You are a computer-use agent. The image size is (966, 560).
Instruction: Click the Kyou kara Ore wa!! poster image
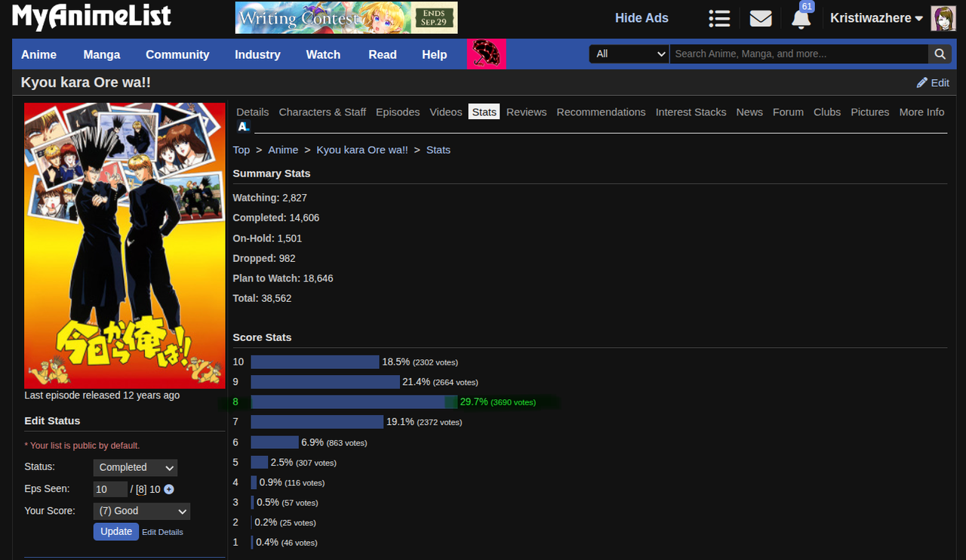(x=125, y=245)
